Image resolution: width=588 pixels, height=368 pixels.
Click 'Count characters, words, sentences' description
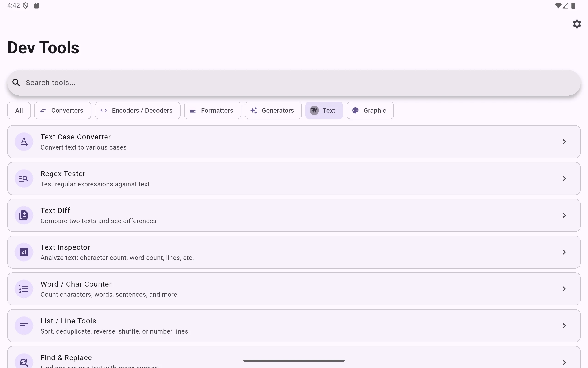point(109,294)
